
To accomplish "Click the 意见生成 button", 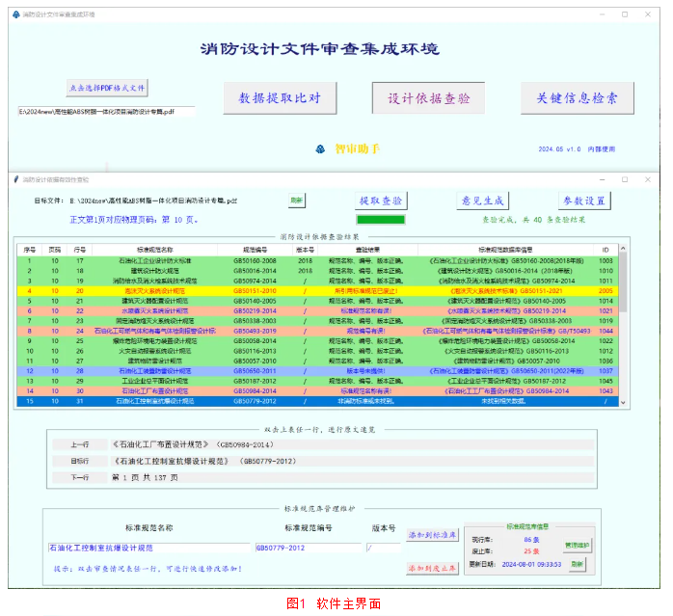I will tap(483, 201).
